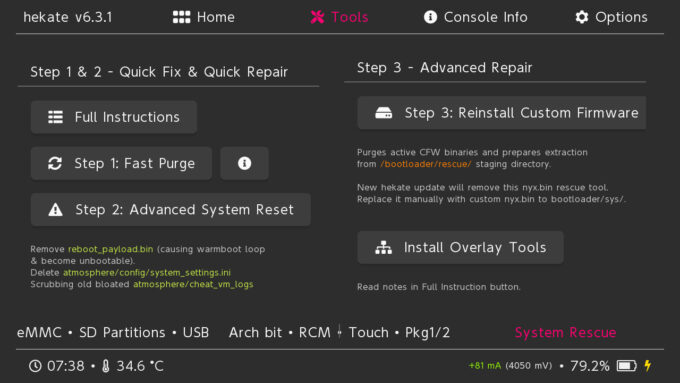Click the +81 mA current reading
The image size is (680, 383).
[485, 366]
